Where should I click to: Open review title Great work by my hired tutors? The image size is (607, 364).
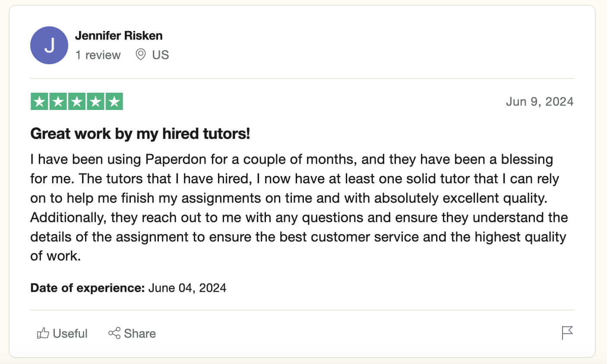pos(140,134)
